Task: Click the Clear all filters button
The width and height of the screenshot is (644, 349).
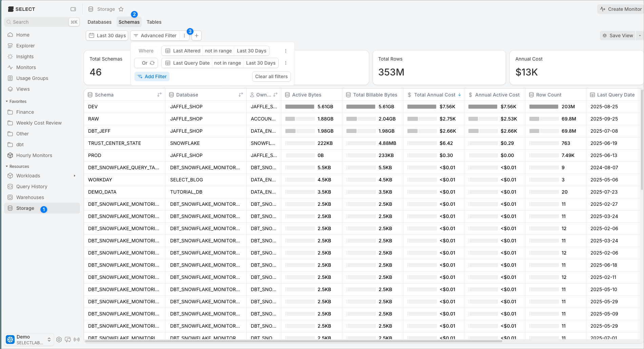Action: (271, 77)
